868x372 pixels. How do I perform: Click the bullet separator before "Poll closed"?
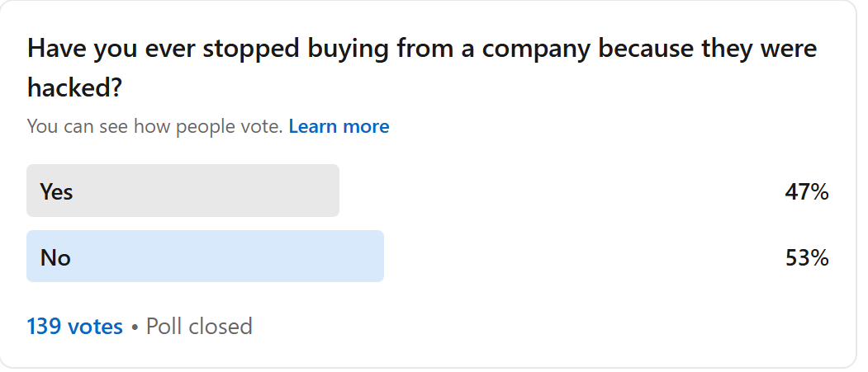[x=135, y=327]
